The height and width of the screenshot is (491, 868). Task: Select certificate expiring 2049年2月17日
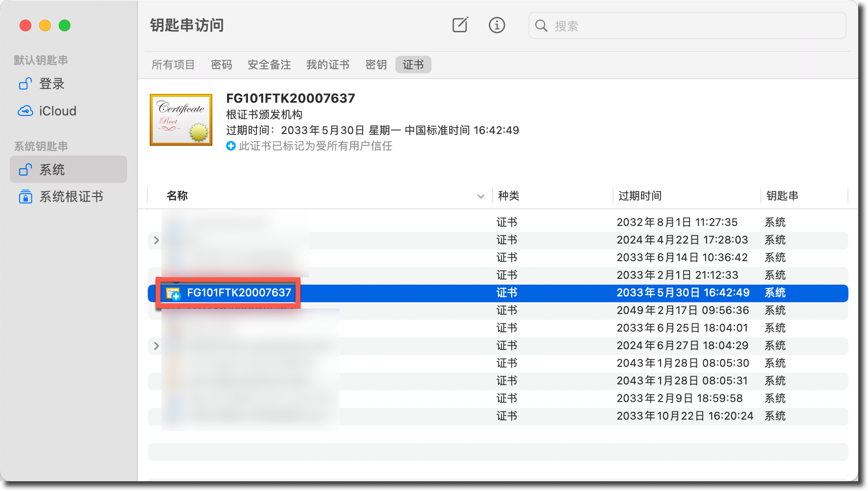[682, 311]
